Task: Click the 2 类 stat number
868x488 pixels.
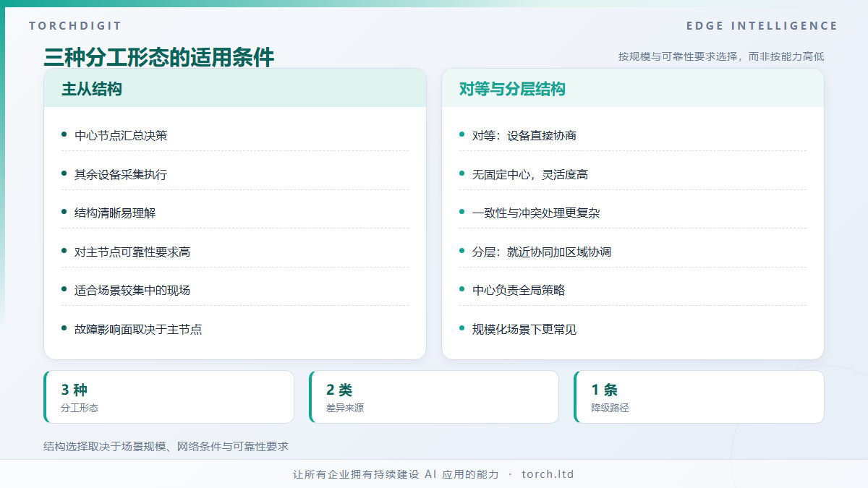Action: [x=339, y=390]
